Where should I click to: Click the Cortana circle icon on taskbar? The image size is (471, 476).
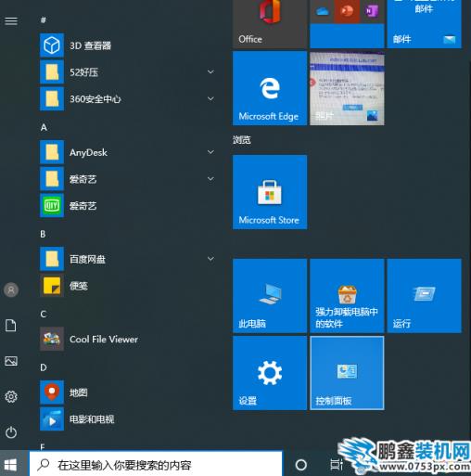coord(301,465)
